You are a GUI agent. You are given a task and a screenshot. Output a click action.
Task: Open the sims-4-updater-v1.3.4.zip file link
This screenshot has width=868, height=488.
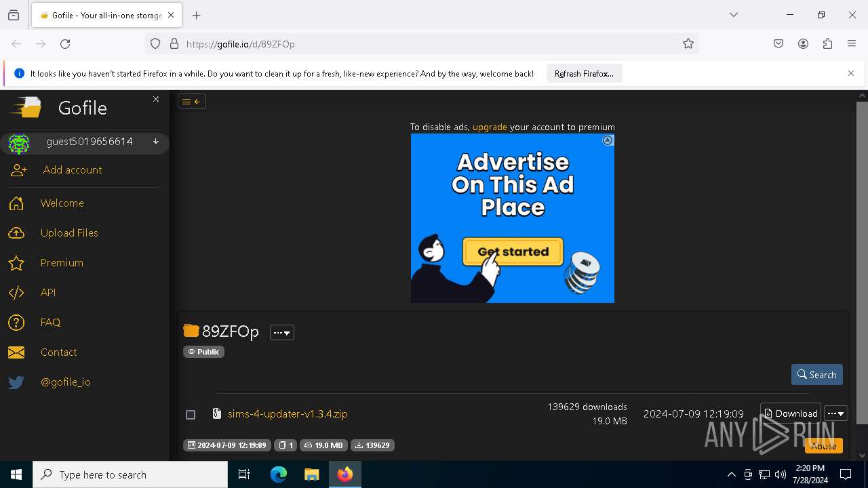pyautogui.click(x=288, y=414)
